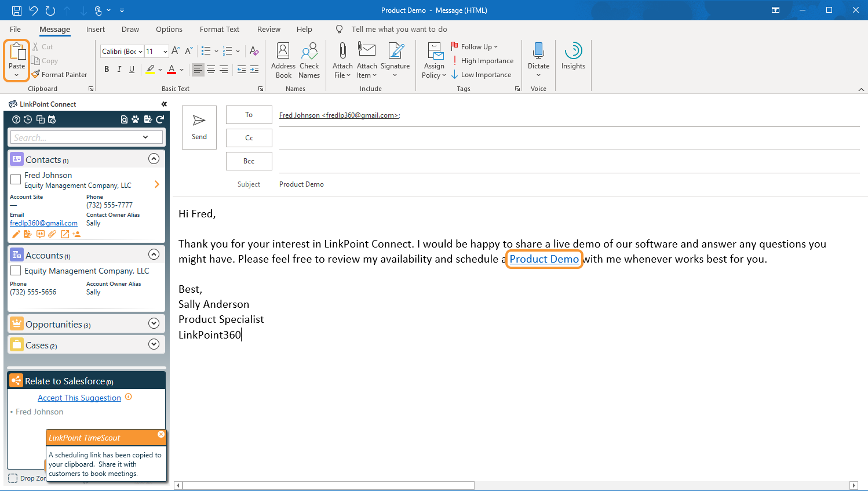Viewport: 868px width, 491px height.
Task: Click the orange note icon under Fred's email
Action: click(x=28, y=234)
